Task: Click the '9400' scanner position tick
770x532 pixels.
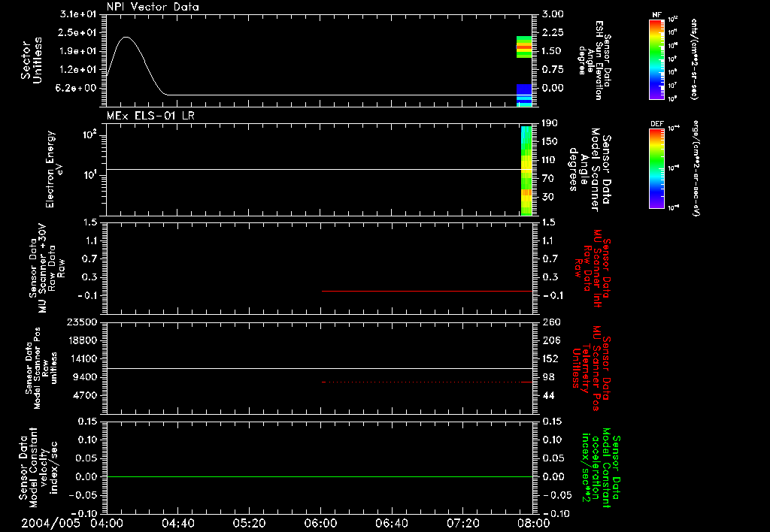Action: [84, 377]
